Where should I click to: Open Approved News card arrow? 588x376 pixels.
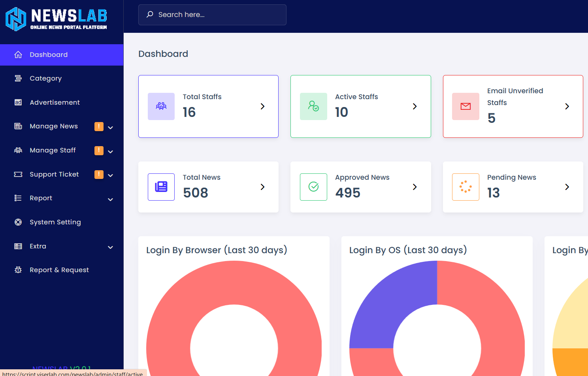click(x=415, y=187)
